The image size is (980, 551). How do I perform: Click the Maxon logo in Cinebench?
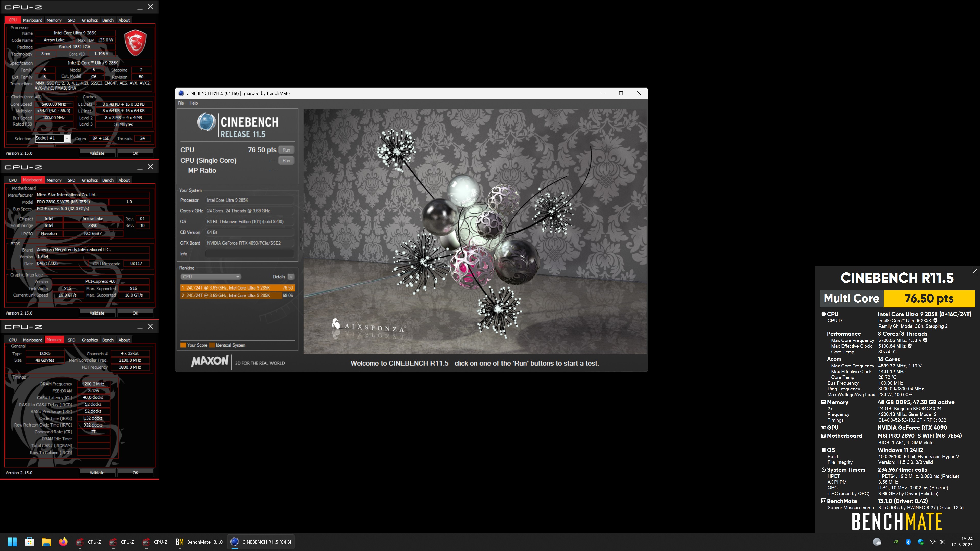click(x=210, y=361)
